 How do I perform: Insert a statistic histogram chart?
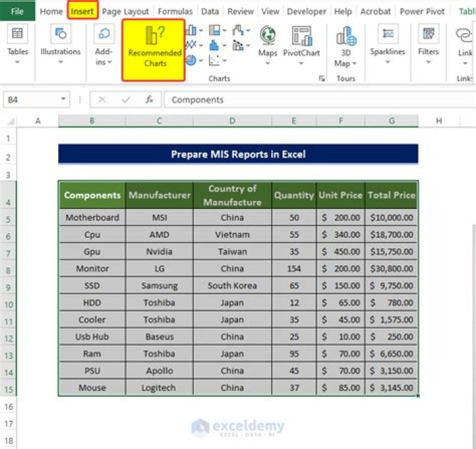pos(214,45)
